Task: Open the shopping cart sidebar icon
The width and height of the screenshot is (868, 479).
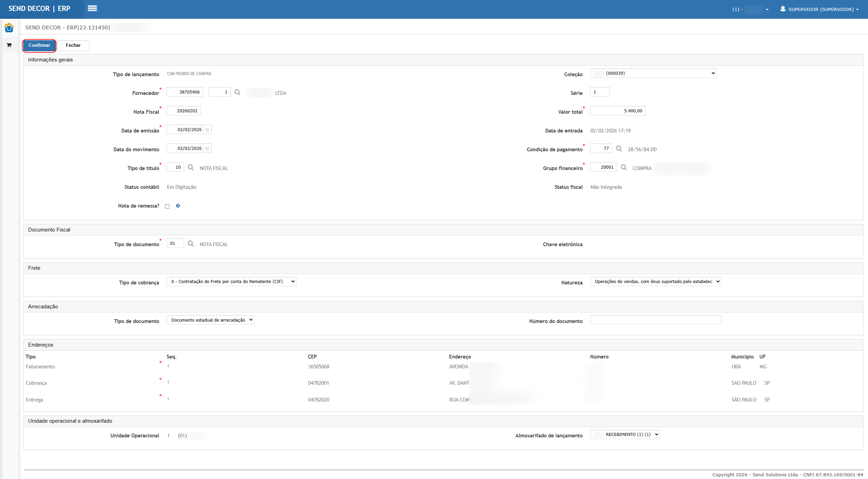Action: point(9,45)
